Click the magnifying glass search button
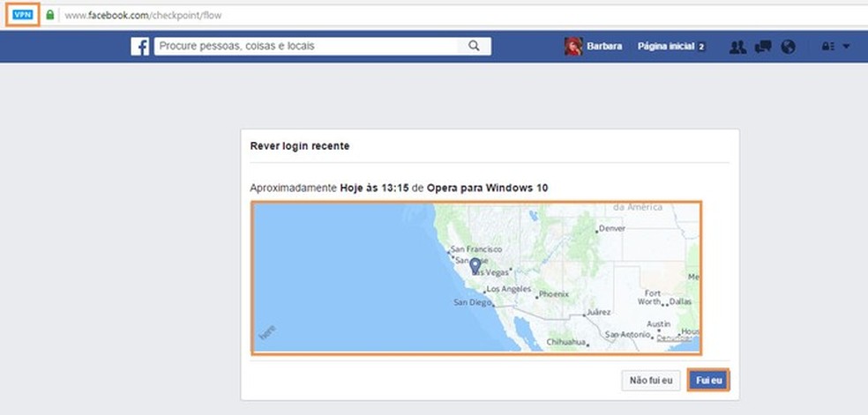Screen dimensions: 868x415 pyautogui.click(x=474, y=47)
